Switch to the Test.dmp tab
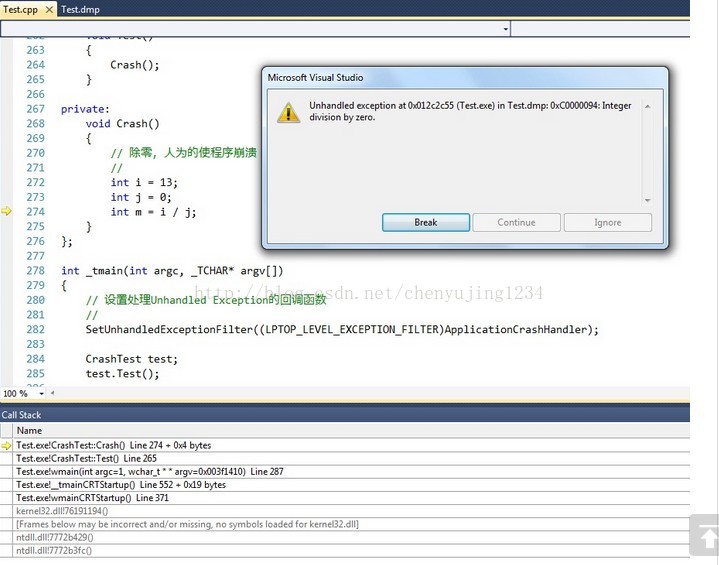Viewport: 719px width, 565px height. point(80,9)
